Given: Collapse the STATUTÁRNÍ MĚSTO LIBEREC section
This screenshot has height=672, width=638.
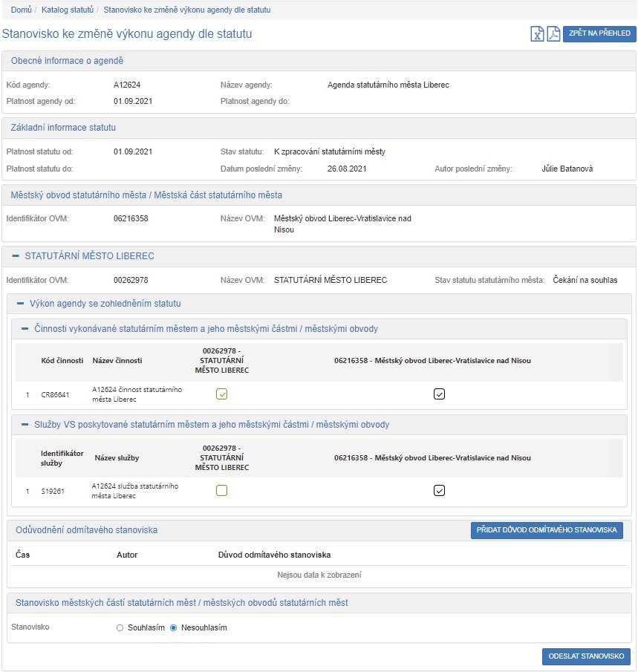Looking at the screenshot, I should (x=16, y=256).
